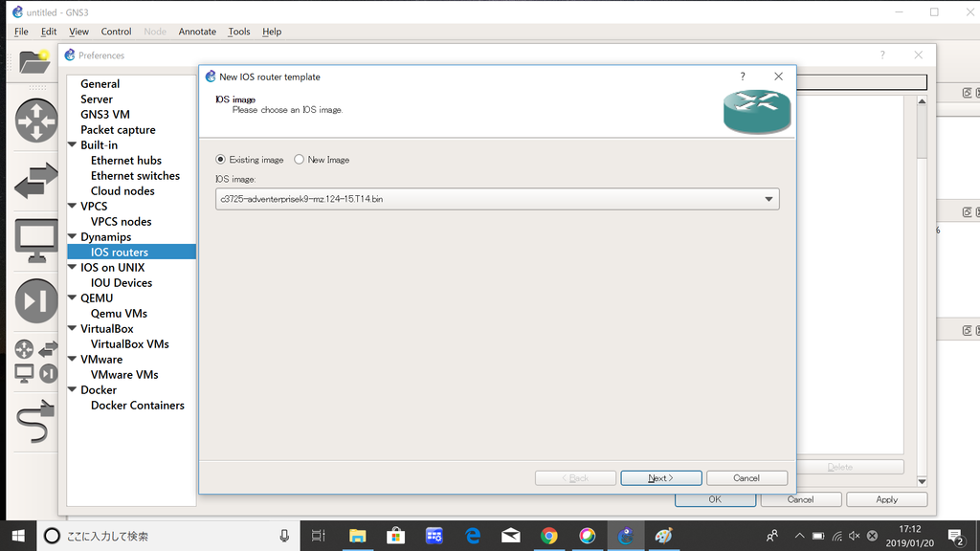Click Cancel in Preferences window
This screenshot has height=551, width=980.
pos(801,499)
